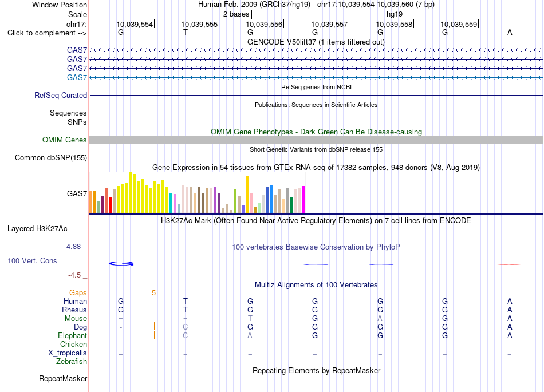Click the 100 Vert. Cons label

(32, 260)
